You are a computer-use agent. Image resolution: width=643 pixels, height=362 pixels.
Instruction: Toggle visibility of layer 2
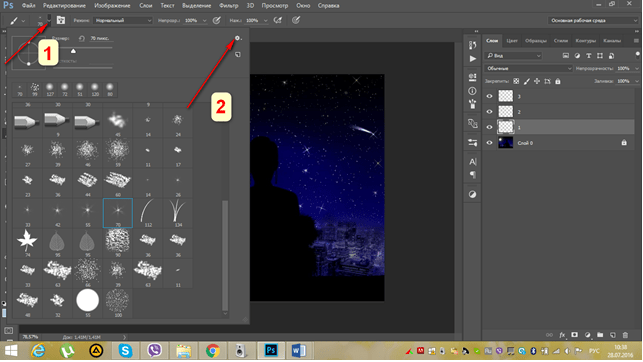[489, 112]
